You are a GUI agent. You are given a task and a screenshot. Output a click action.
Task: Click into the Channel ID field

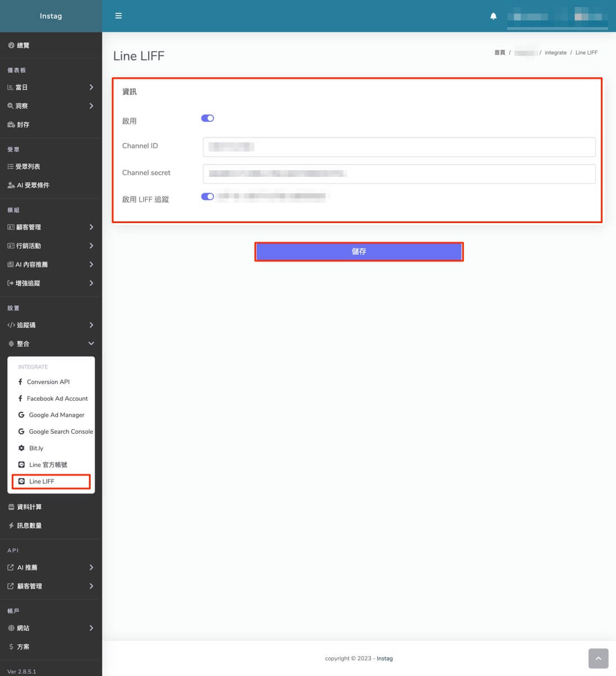click(399, 147)
